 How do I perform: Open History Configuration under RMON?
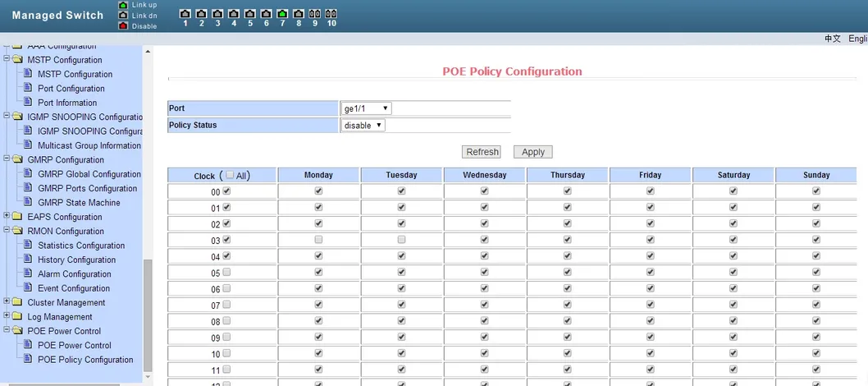(76, 260)
